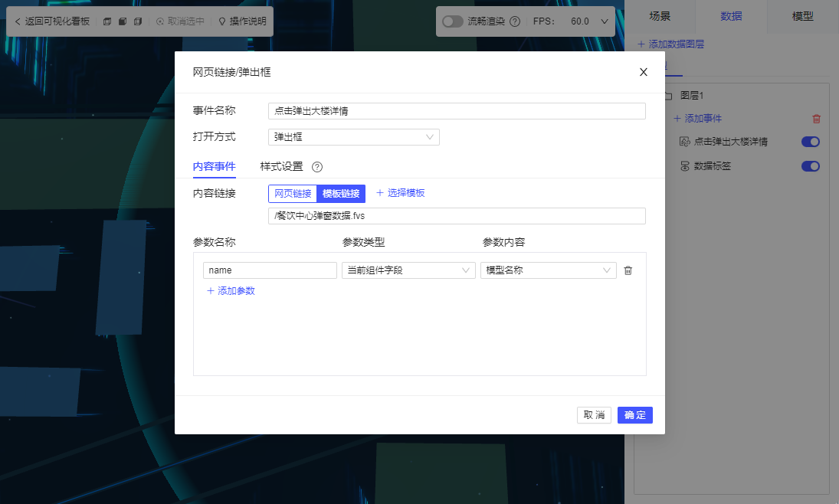Open 操作说明 instructions
Image resolution: width=839 pixels, height=504 pixels.
(242, 21)
